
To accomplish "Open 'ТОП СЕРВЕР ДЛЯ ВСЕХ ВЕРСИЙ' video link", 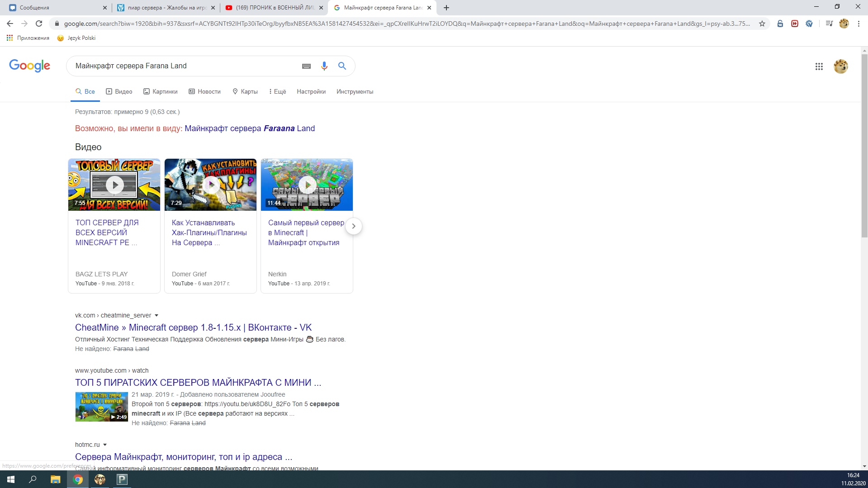I will [x=107, y=232].
